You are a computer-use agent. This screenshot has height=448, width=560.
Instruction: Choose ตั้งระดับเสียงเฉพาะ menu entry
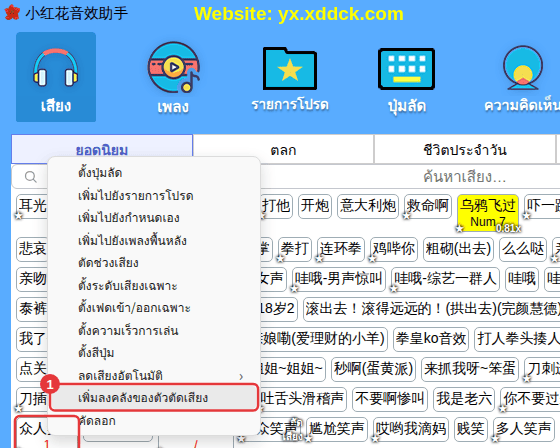[154, 285]
